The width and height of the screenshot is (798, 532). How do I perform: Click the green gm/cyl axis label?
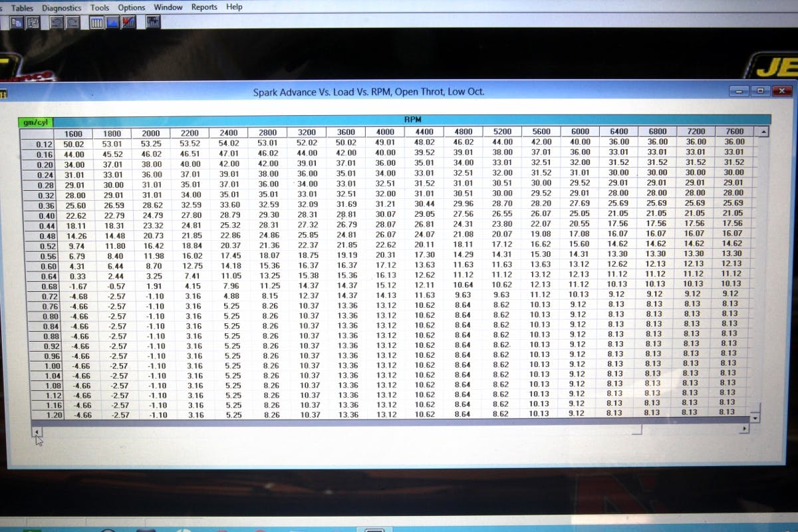pyautogui.click(x=35, y=122)
